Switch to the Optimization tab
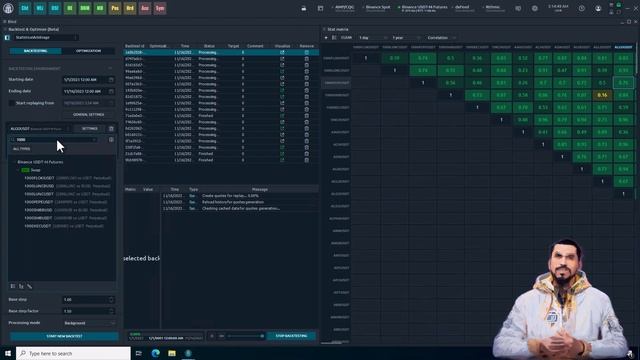 click(88, 51)
